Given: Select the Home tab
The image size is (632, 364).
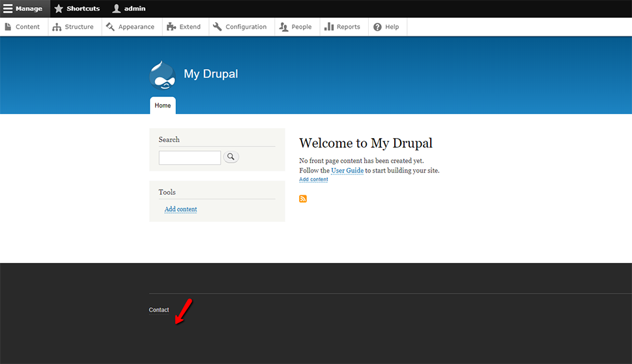Looking at the screenshot, I should [163, 105].
